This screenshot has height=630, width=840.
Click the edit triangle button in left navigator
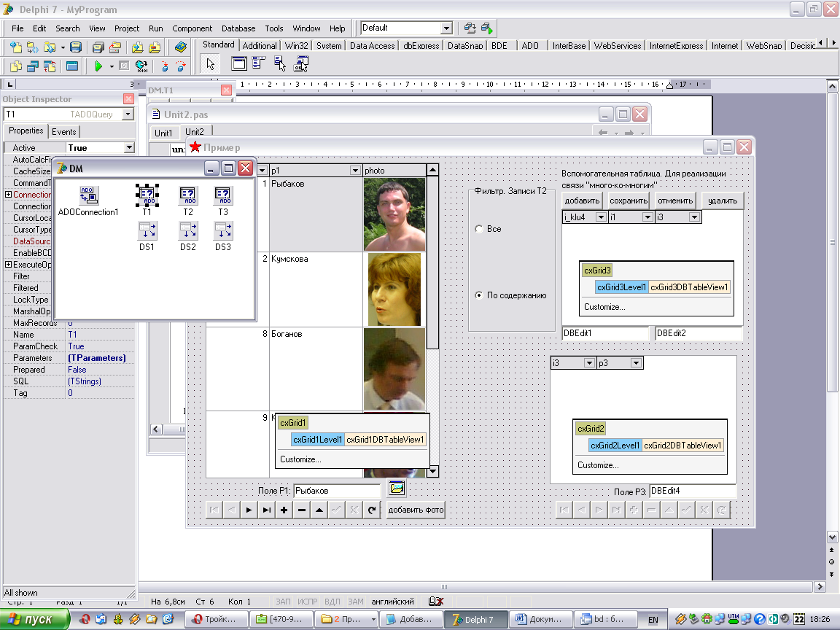(x=319, y=510)
